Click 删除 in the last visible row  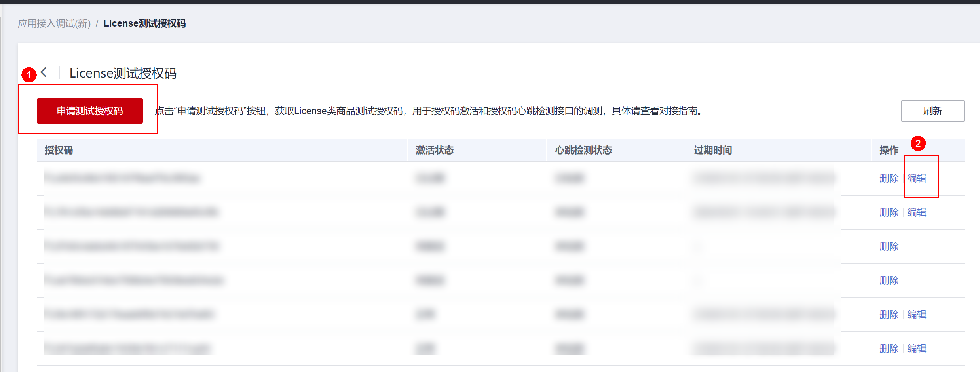(x=889, y=349)
